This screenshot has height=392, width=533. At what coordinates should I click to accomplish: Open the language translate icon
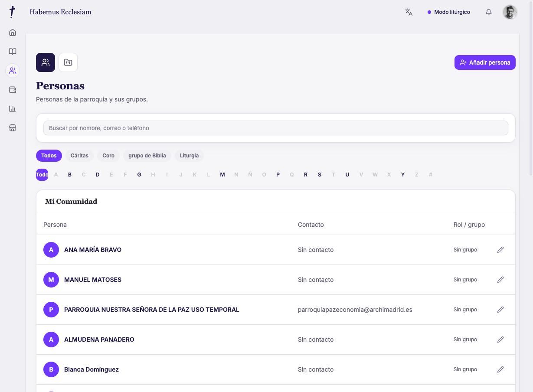[409, 12]
